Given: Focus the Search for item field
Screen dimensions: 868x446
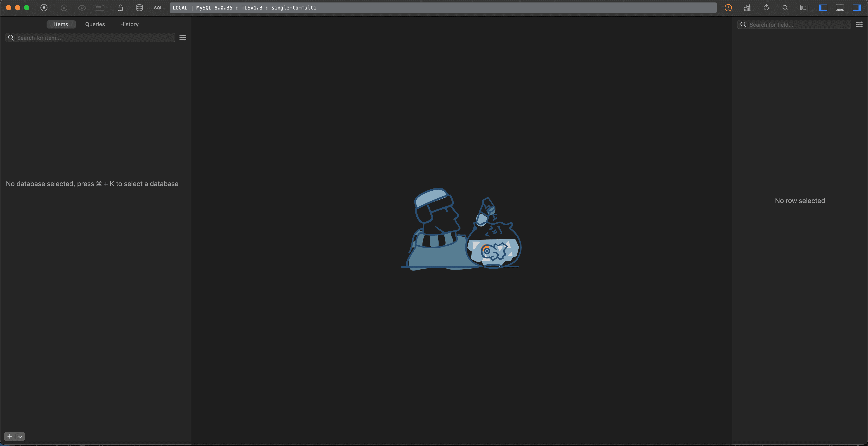Looking at the screenshot, I should (x=90, y=37).
